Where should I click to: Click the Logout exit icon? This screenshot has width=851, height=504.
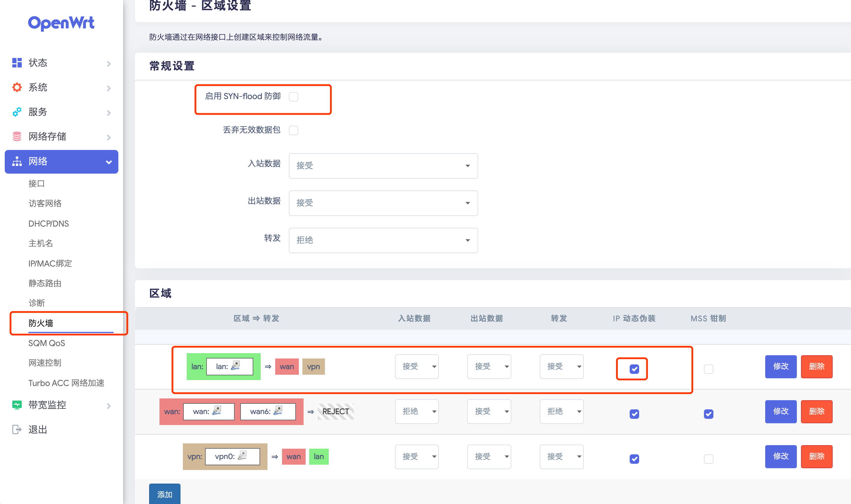tap(17, 430)
